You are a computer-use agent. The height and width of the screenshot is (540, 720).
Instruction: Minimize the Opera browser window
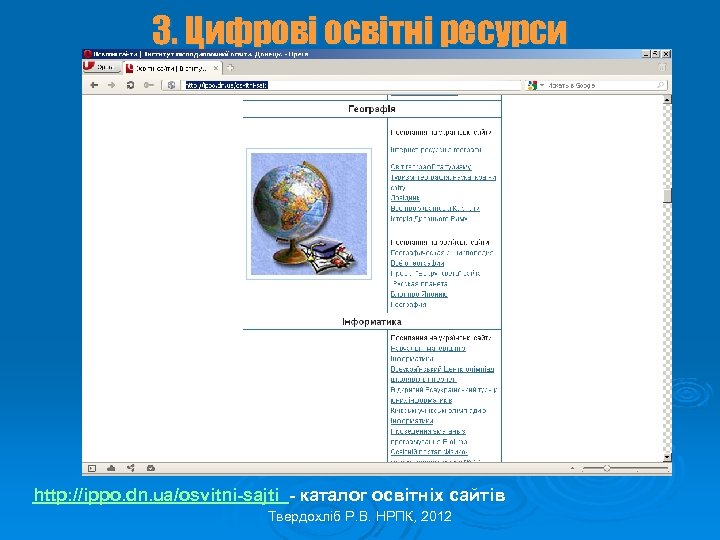click(x=647, y=54)
